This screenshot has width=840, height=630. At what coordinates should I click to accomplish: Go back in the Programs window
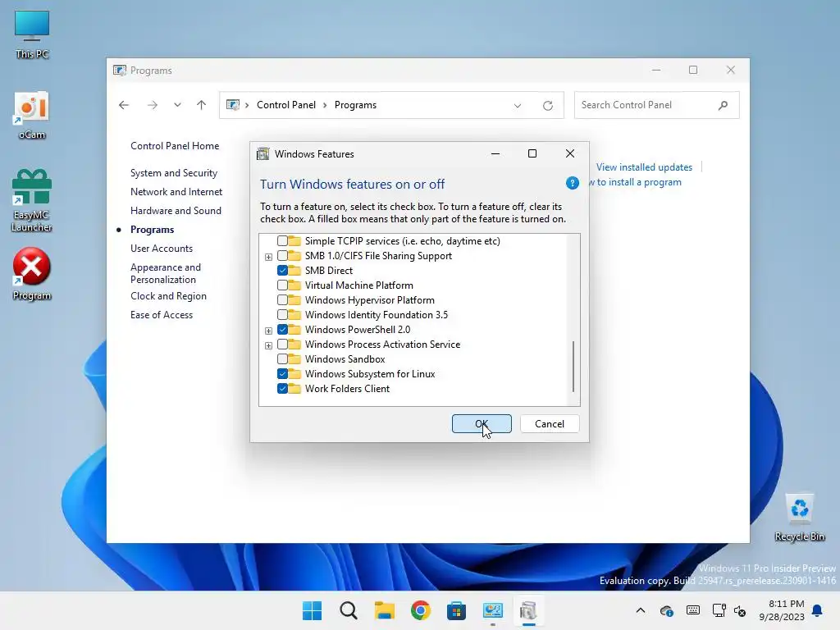124,105
